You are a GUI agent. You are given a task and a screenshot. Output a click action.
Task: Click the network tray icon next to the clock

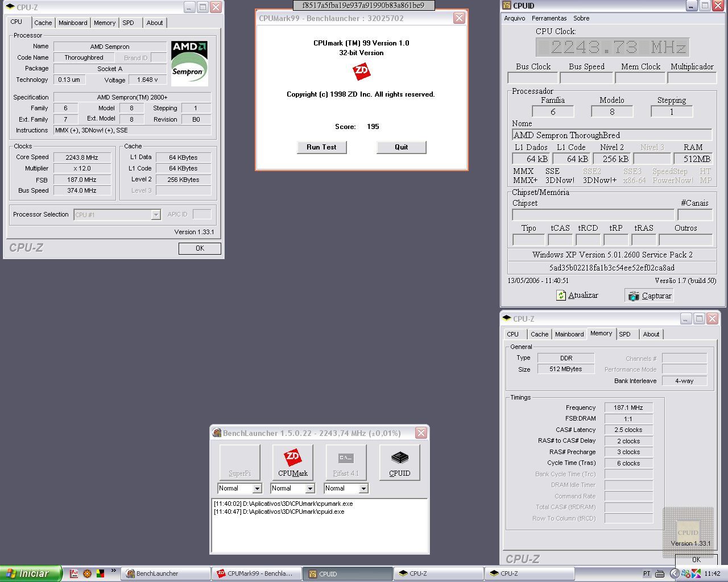686,573
